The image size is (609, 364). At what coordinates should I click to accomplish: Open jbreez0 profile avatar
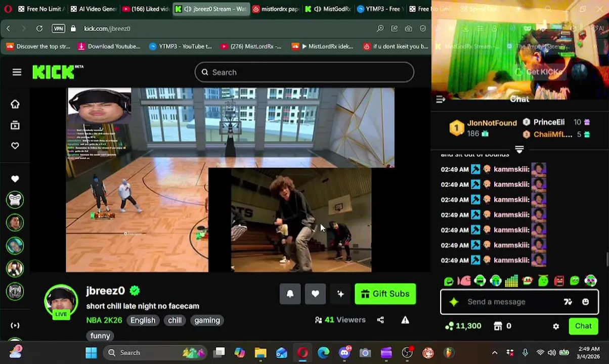pyautogui.click(x=61, y=302)
